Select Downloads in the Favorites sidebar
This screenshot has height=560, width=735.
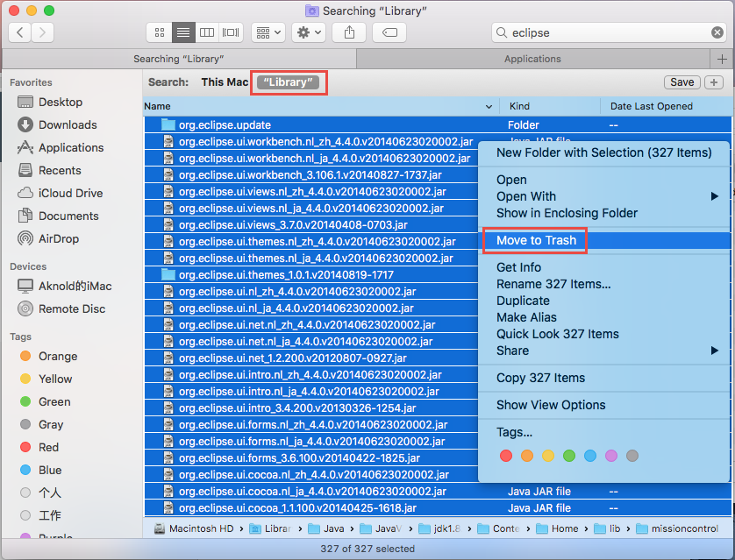pyautogui.click(x=65, y=124)
